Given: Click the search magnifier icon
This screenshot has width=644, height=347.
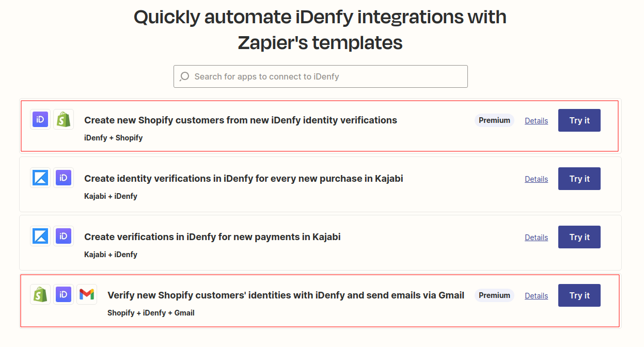Looking at the screenshot, I should click(x=184, y=76).
